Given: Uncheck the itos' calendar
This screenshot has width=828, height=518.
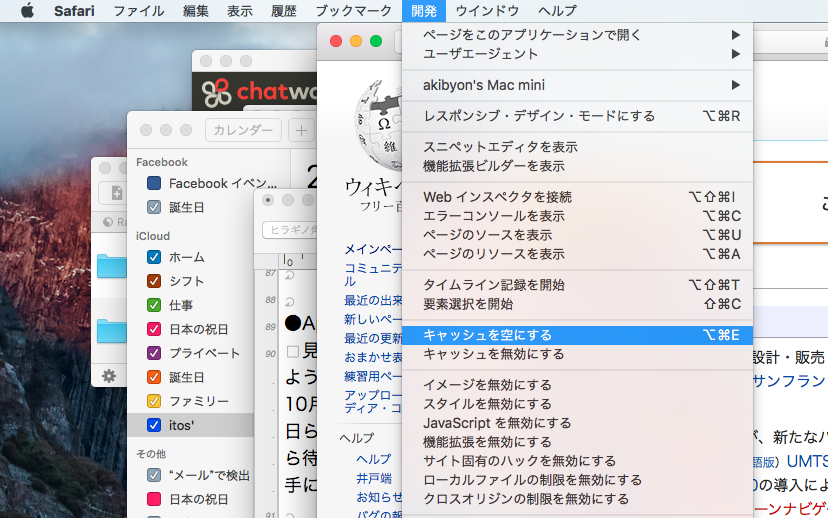Looking at the screenshot, I should (154, 425).
